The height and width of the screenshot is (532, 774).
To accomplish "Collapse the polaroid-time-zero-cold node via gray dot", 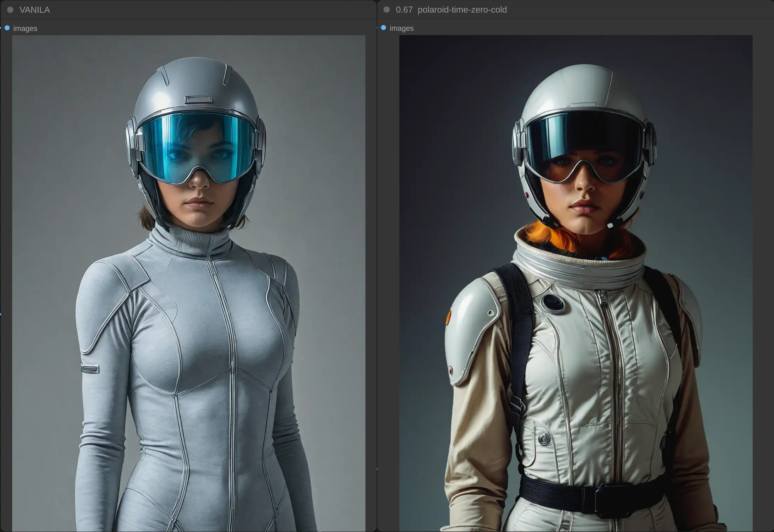I will (x=387, y=10).
